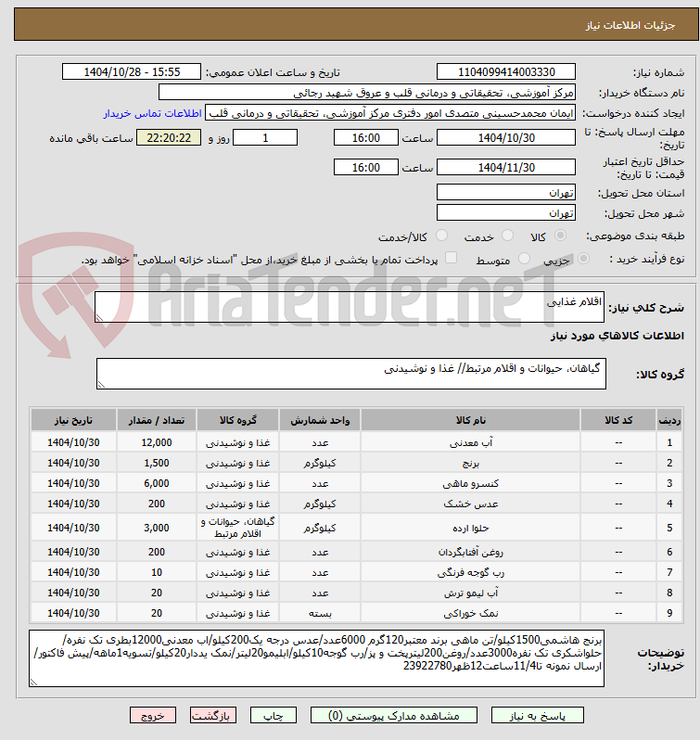Image resolution: width=700 pixels, height=740 pixels.
Task: Click the response deadline date 1404/10/30 field
Action: coord(506,138)
